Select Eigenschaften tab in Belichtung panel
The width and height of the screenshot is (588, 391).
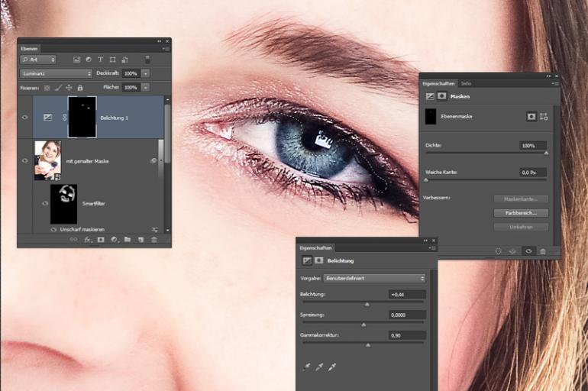click(315, 247)
